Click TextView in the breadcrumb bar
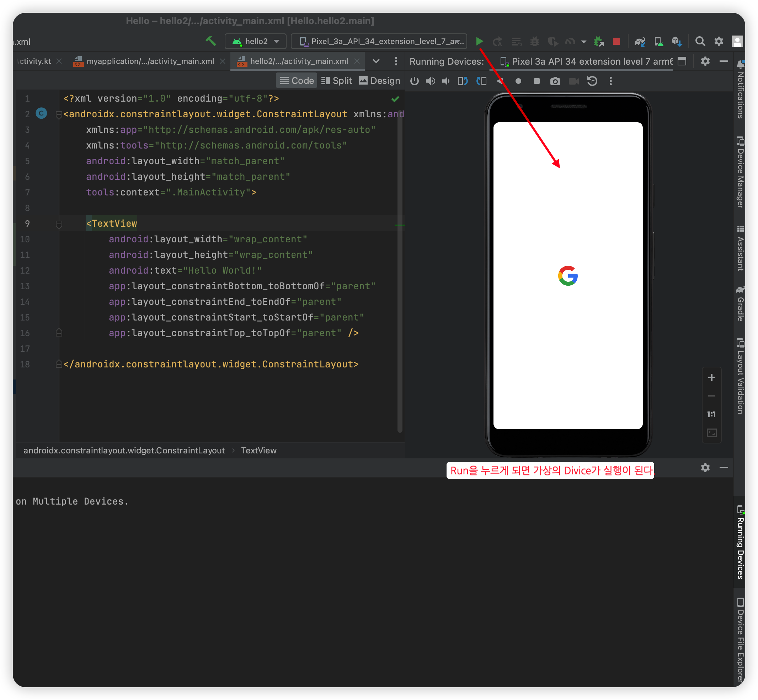This screenshot has height=700, width=758. (258, 450)
